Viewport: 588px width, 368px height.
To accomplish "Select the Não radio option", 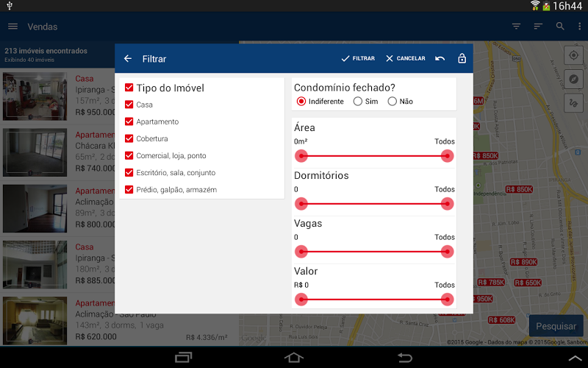I will 392,102.
